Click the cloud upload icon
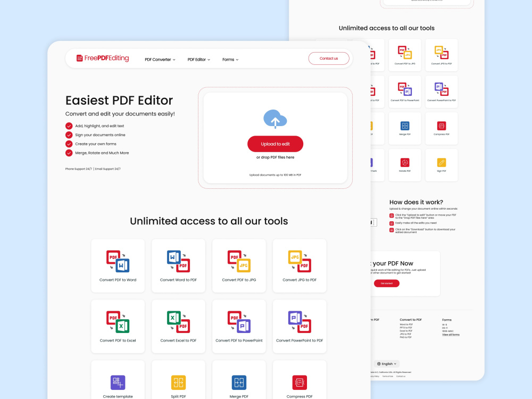532x399 pixels. tap(275, 119)
